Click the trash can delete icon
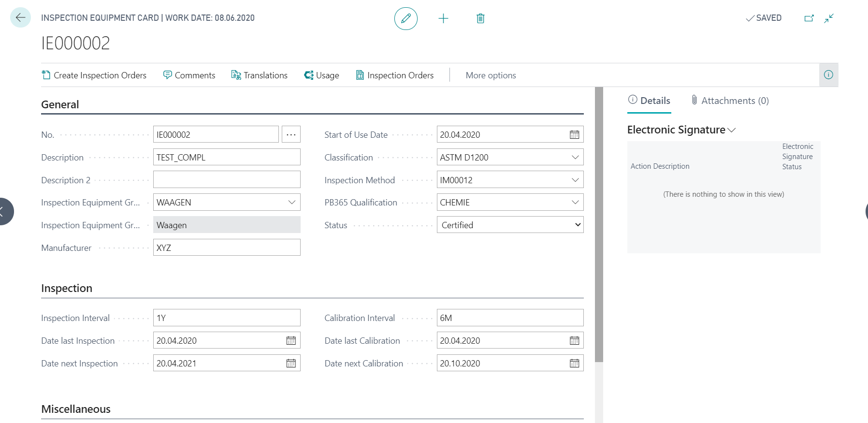 480,18
